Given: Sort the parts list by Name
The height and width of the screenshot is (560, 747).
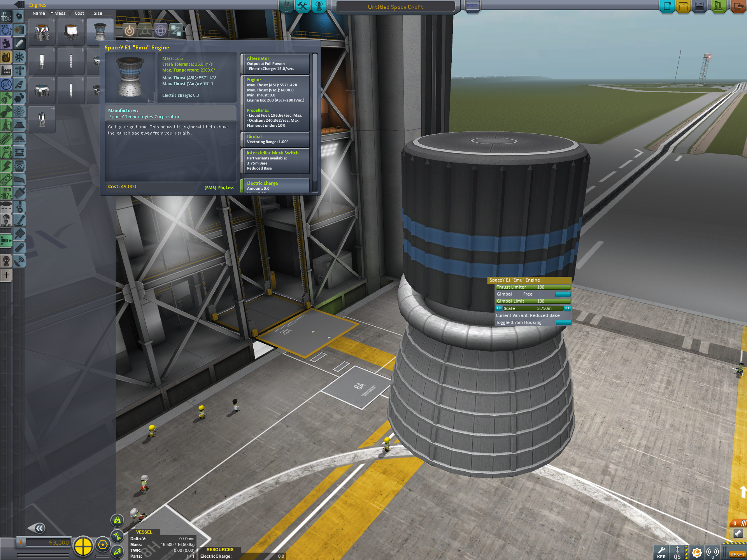Looking at the screenshot, I should point(39,13).
